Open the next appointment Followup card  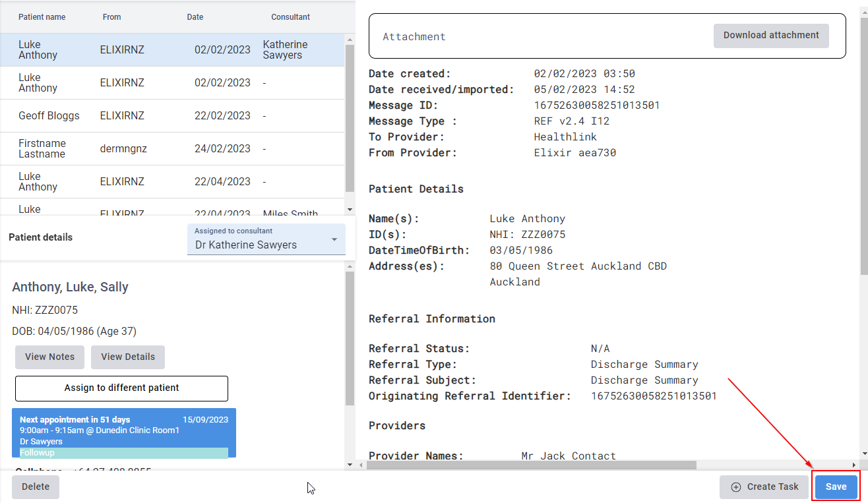click(x=124, y=432)
